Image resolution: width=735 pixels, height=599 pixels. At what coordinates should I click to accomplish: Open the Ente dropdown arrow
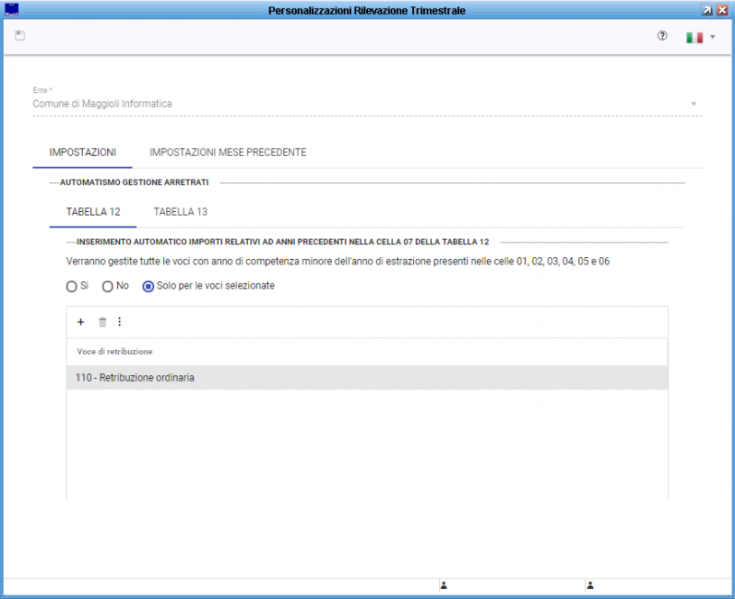[693, 104]
